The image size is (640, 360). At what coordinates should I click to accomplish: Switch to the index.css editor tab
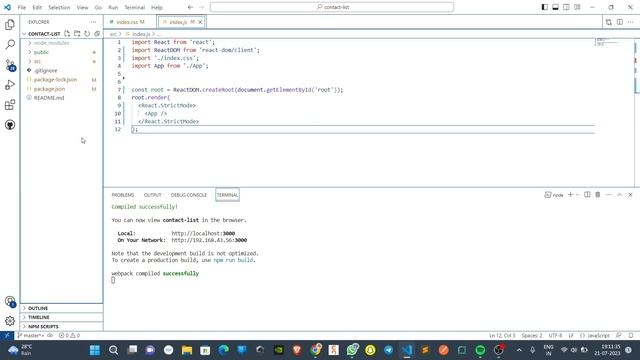130,22
